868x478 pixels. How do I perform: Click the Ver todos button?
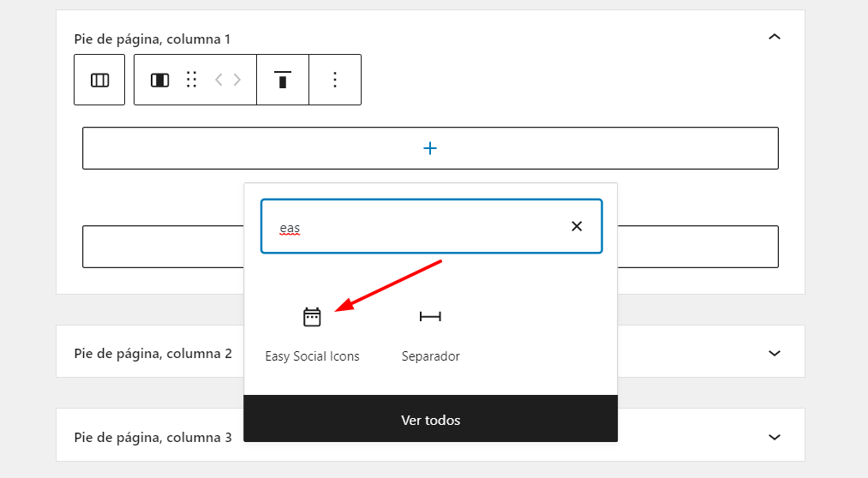point(431,419)
